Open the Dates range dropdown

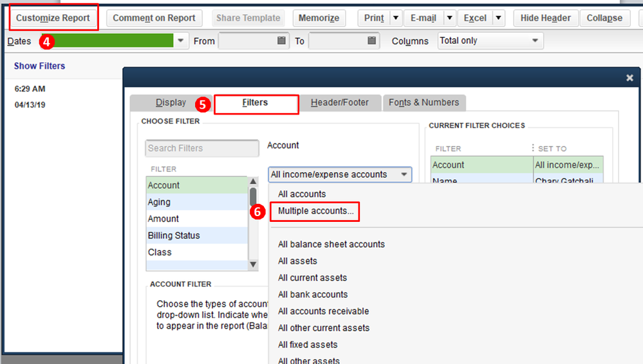(180, 41)
